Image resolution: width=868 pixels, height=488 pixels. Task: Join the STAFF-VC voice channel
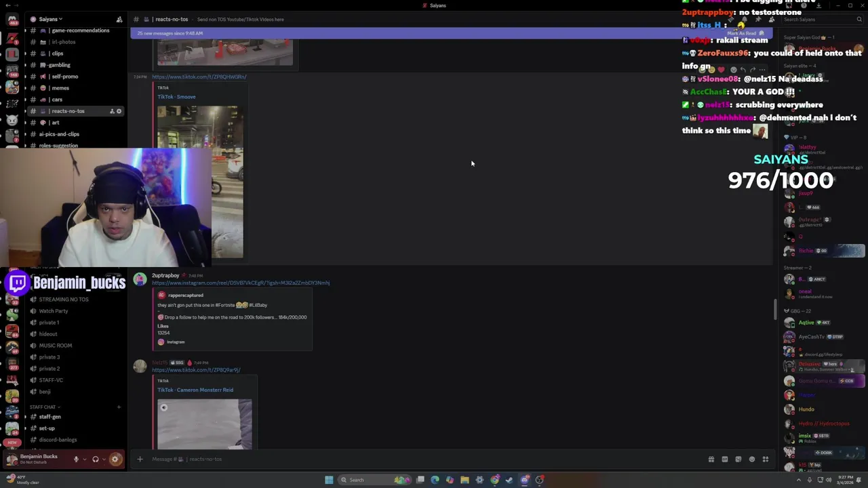(x=75, y=380)
